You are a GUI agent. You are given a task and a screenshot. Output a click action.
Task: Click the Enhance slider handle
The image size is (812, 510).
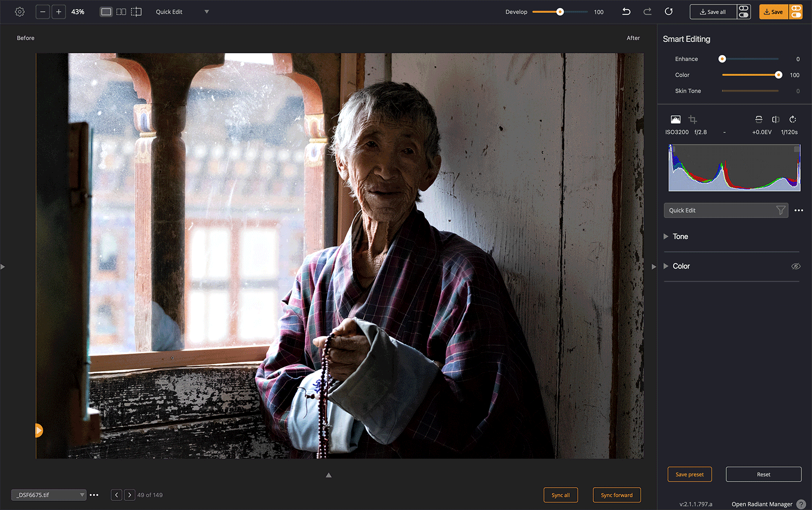(x=722, y=59)
